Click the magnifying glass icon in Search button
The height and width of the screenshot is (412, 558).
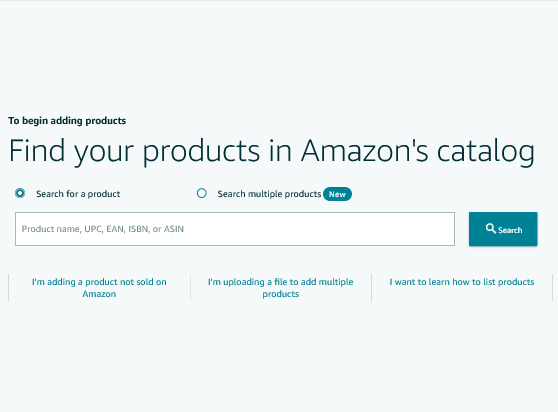491,228
